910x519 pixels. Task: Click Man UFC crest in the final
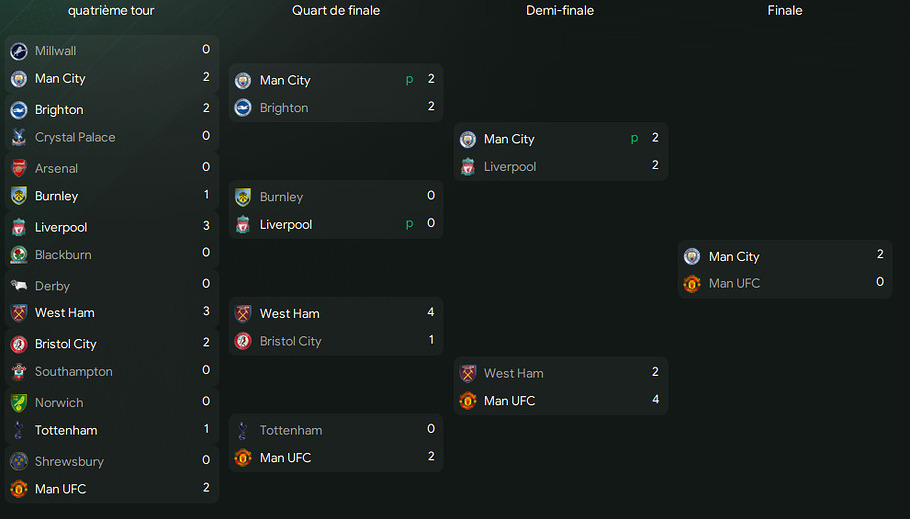[692, 284]
